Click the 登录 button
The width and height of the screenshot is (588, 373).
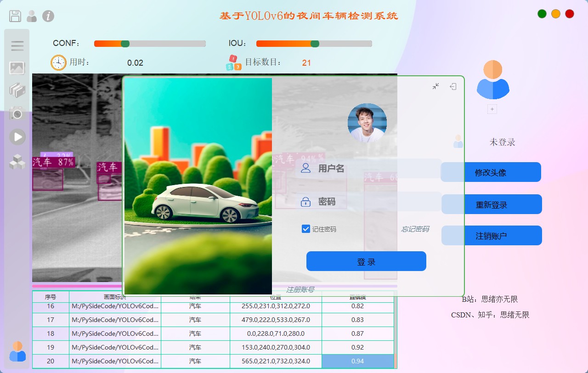click(x=366, y=261)
